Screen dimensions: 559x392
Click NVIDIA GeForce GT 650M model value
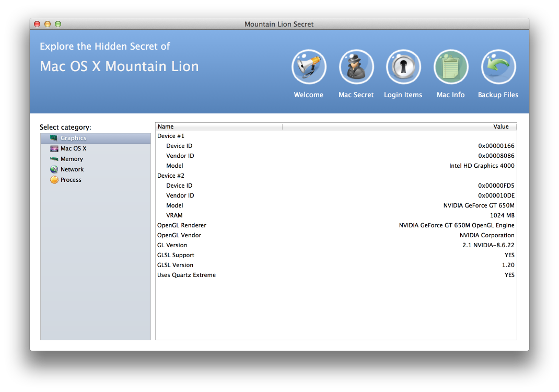479,205
